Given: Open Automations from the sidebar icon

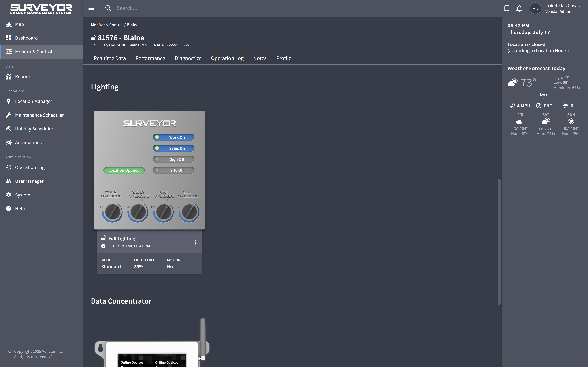Looking at the screenshot, I should click(9, 143).
